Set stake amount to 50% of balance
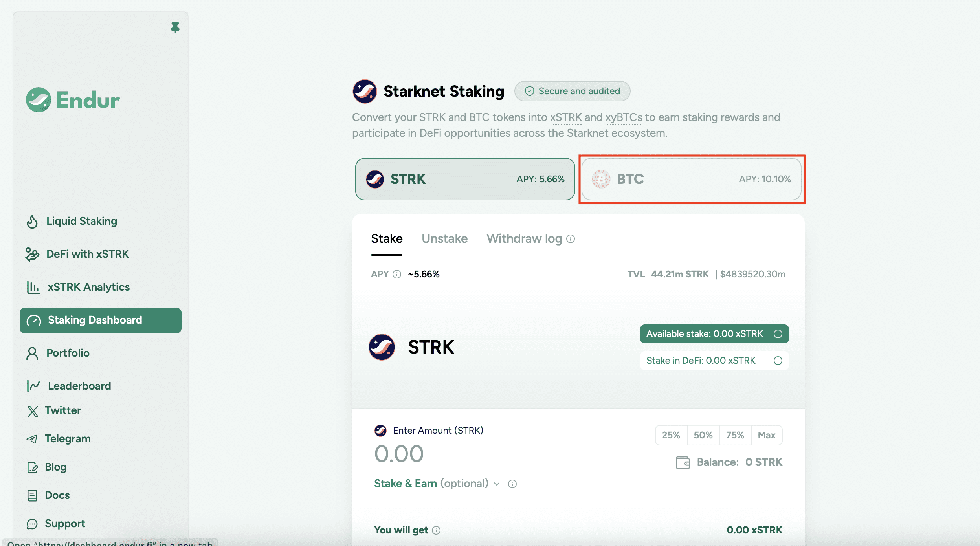 [x=703, y=435]
